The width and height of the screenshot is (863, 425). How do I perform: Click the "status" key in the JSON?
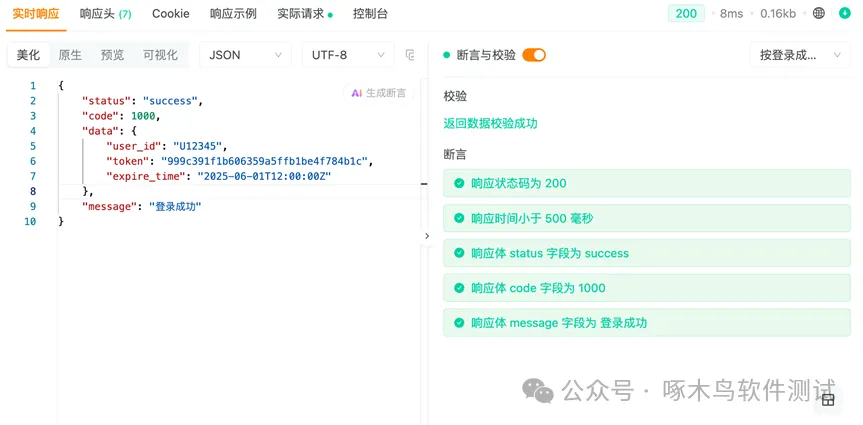[x=106, y=101]
